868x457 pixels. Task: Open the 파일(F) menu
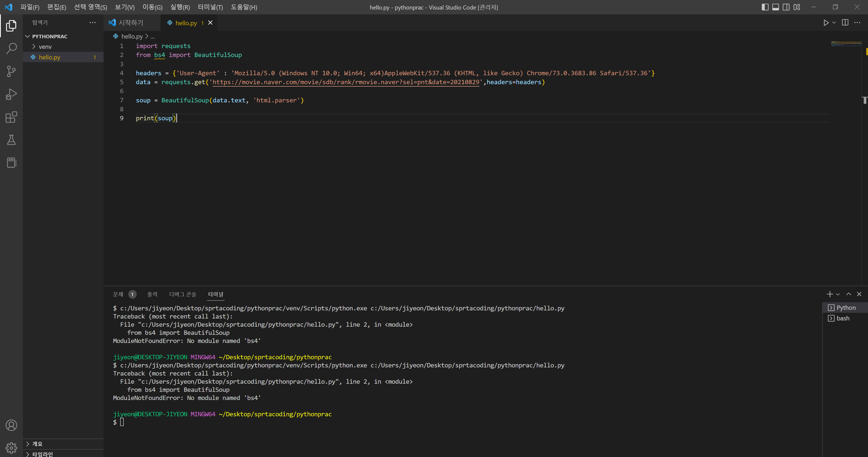click(30, 7)
